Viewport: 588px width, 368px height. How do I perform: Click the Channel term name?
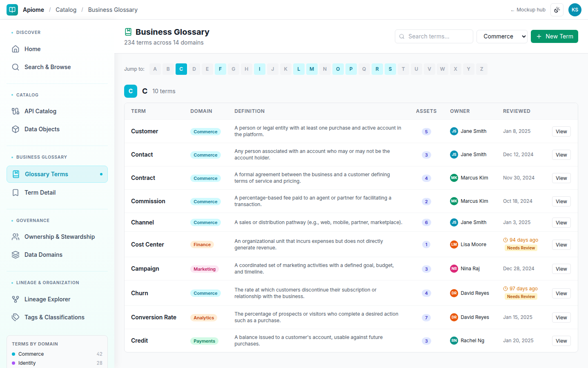[143, 222]
